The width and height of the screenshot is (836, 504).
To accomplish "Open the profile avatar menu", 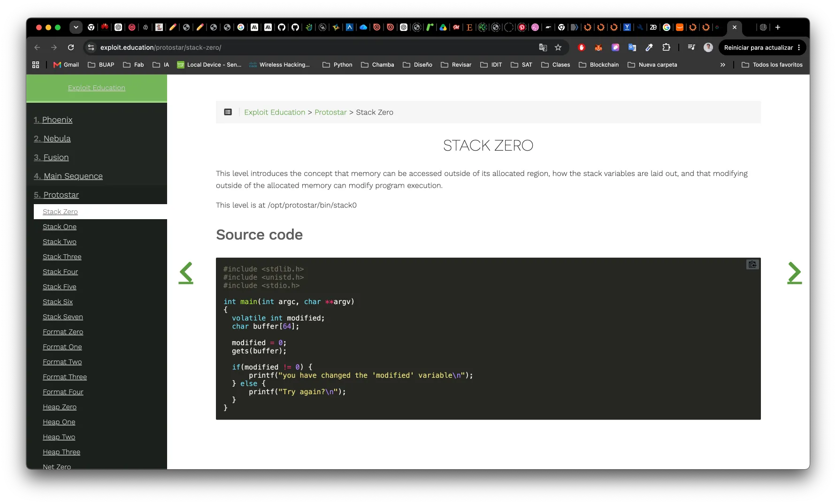I will tap(708, 47).
